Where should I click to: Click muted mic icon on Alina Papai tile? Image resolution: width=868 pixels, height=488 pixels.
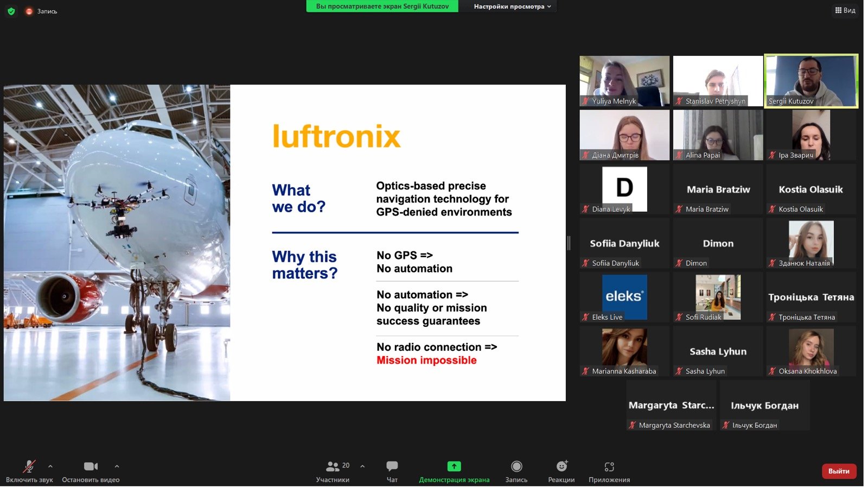679,155
